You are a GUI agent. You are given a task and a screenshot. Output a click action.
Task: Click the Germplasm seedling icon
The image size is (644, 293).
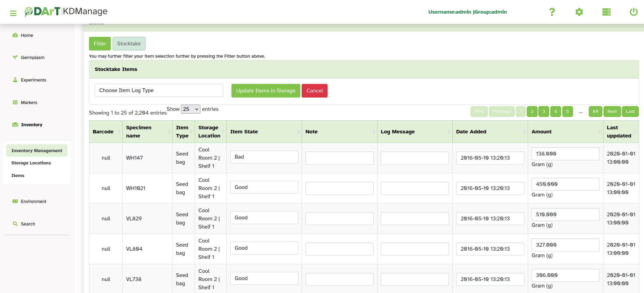coord(15,57)
